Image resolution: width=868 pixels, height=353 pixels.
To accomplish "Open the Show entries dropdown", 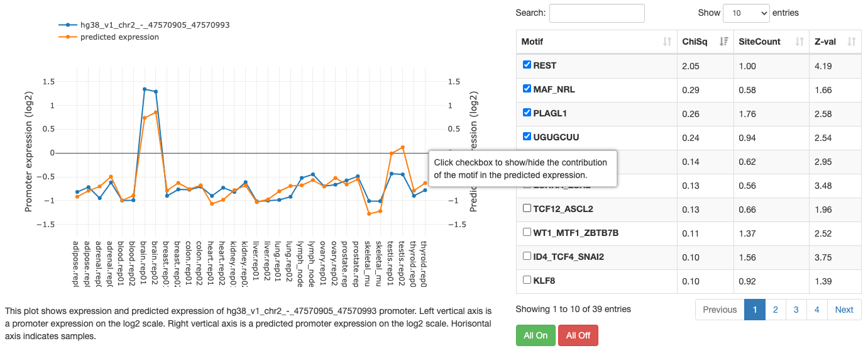I will 746,13.
